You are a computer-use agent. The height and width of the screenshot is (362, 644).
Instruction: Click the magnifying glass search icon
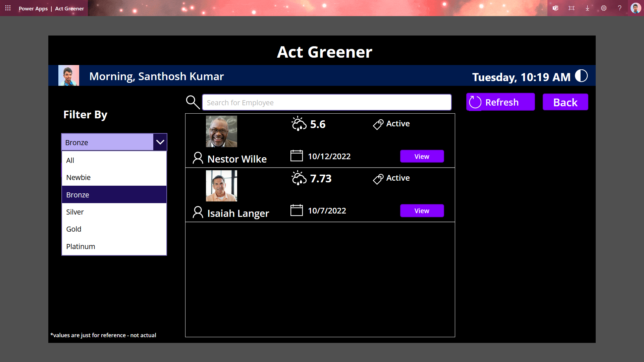193,102
